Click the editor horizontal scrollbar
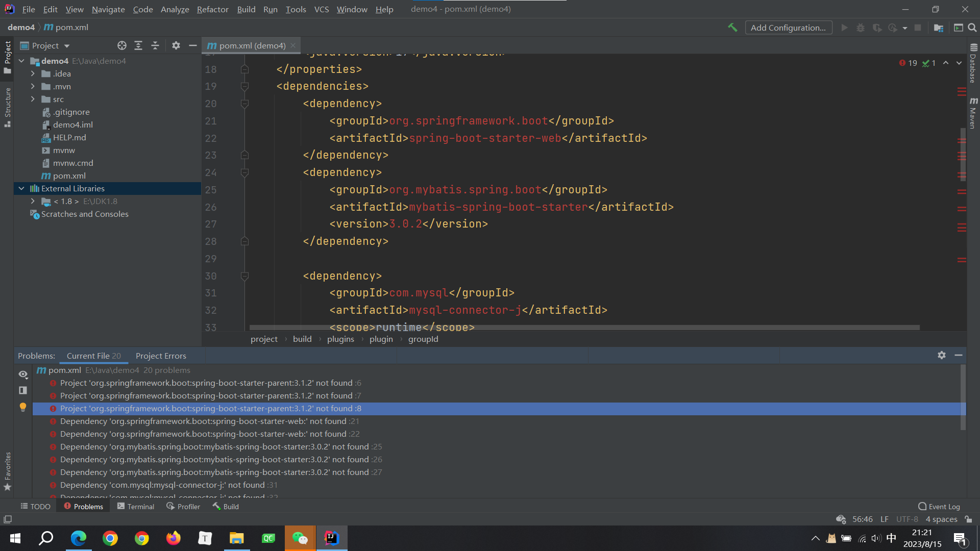The width and height of the screenshot is (980, 551). coord(584,328)
